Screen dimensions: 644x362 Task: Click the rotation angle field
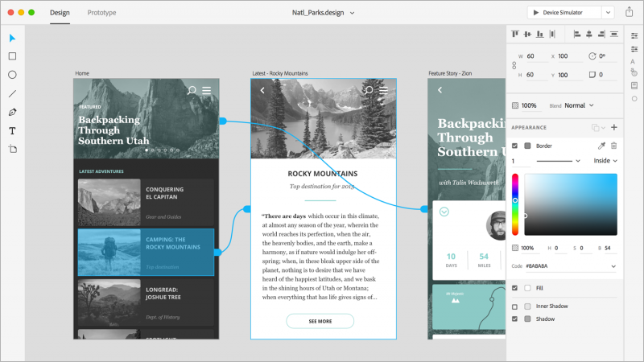(x=608, y=56)
